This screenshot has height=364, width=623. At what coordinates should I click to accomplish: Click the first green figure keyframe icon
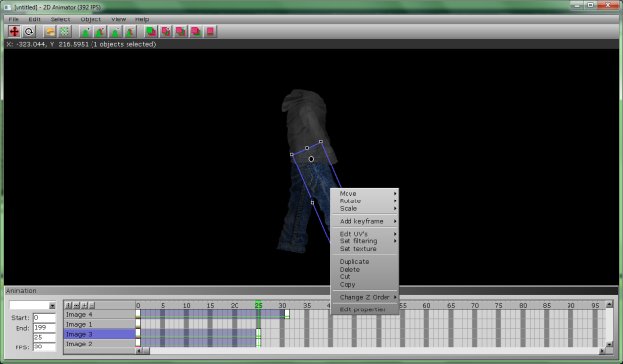pyautogui.click(x=86, y=31)
